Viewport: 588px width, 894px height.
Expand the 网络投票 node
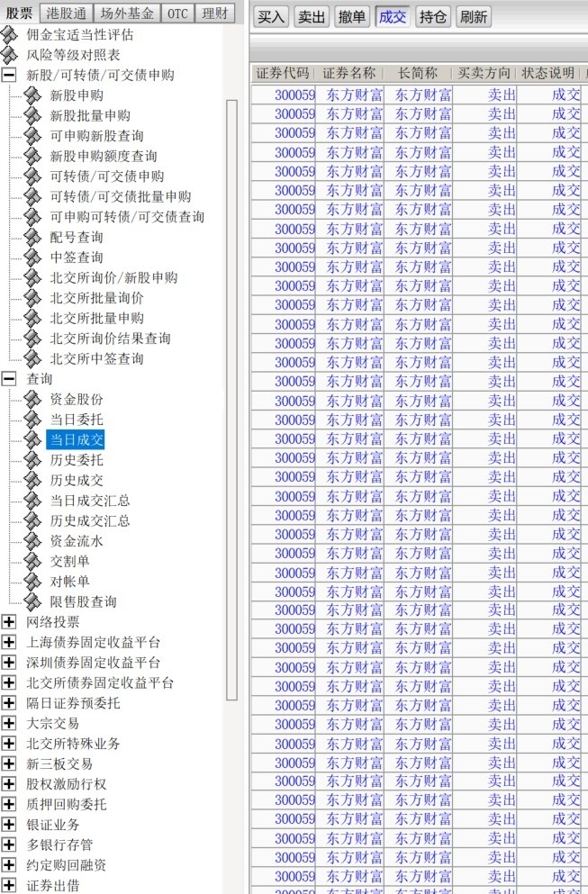(9, 622)
